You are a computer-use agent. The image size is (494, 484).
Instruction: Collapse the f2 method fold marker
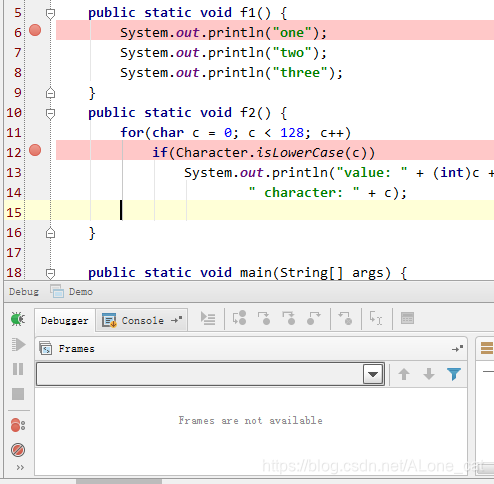pos(50,114)
